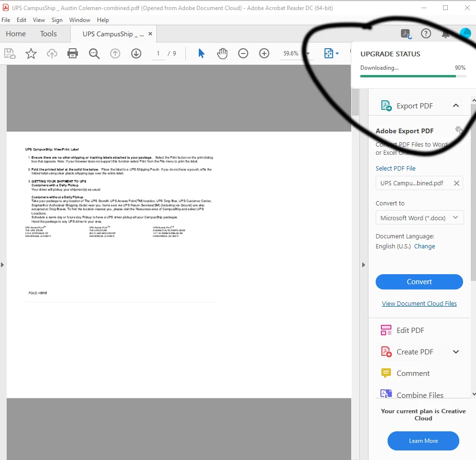
Task: Collapse the right tools pane arrow
Action: [364, 265]
